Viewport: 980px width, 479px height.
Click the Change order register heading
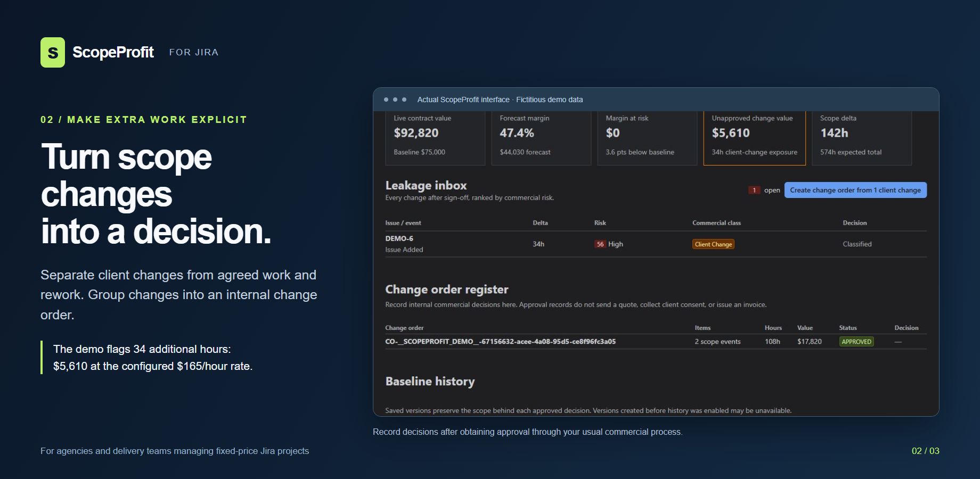point(447,289)
